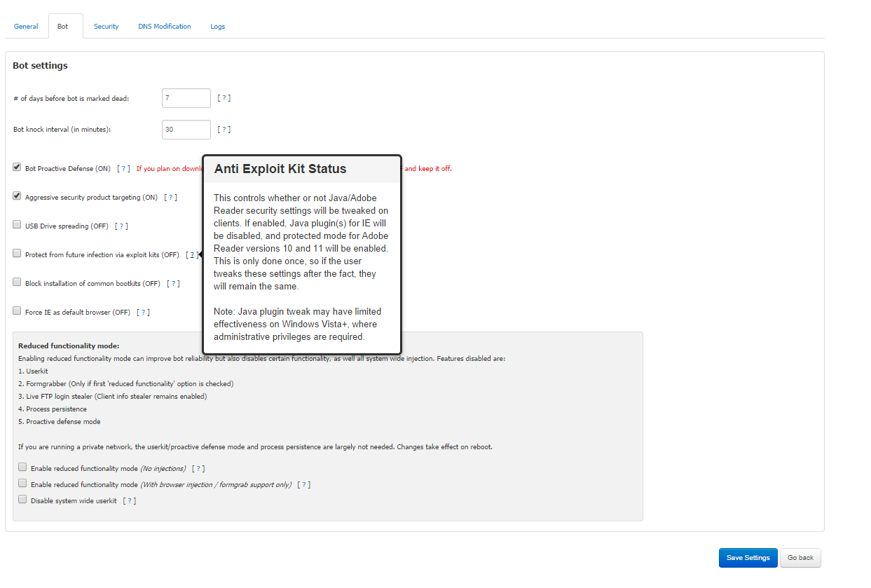Click the Reduced functionality mode: heading
The width and height of the screenshot is (871, 588).
[69, 346]
